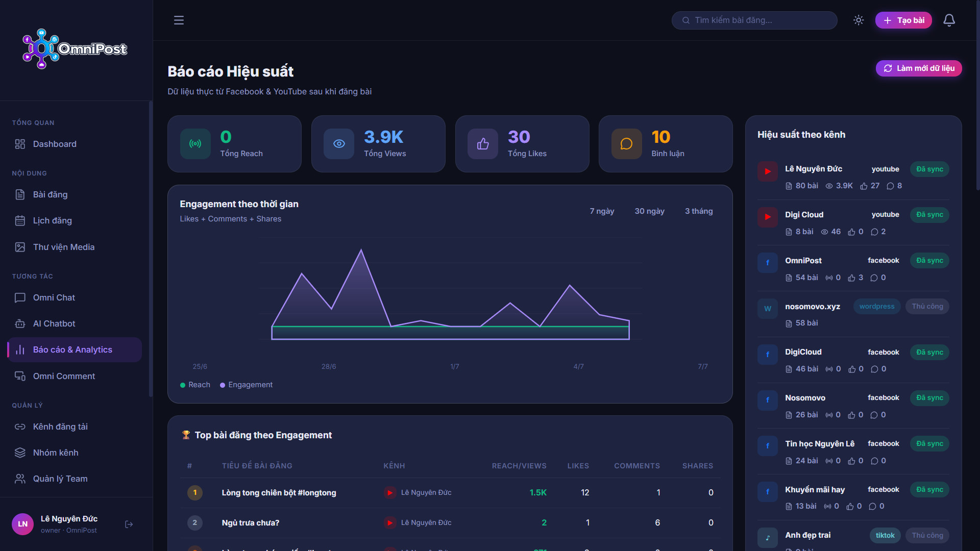
Task: Open Omni Comment
Action: click(x=75, y=377)
